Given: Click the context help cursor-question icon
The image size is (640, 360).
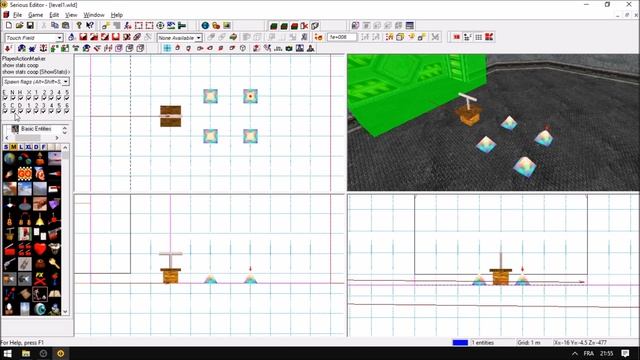Looking at the screenshot, I should (x=90, y=25).
